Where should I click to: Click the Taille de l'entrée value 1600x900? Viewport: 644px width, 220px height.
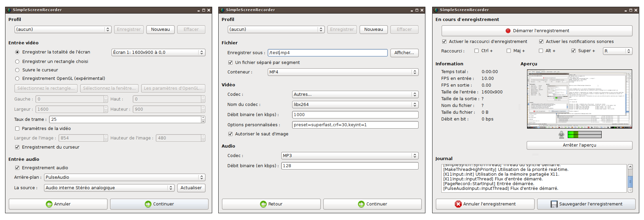point(492,92)
